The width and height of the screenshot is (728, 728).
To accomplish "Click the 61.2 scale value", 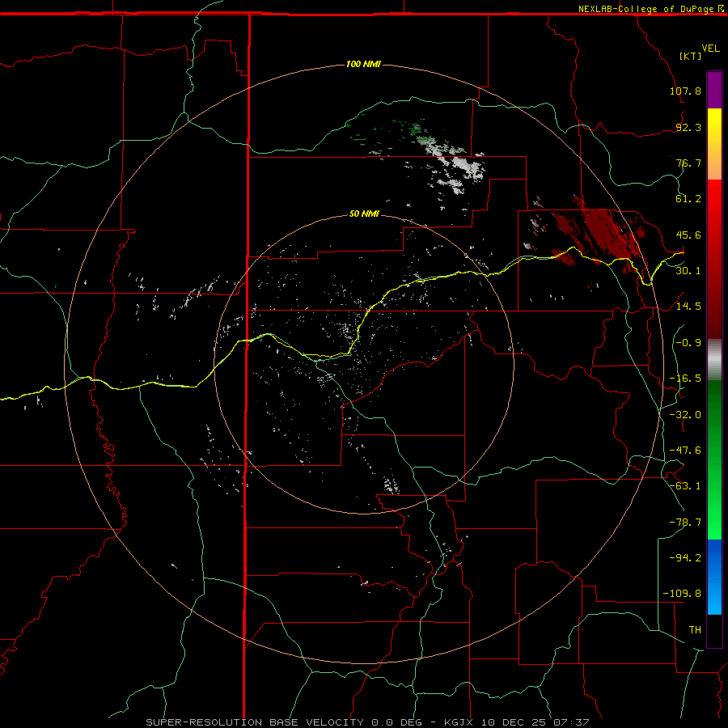I will pos(688,199).
